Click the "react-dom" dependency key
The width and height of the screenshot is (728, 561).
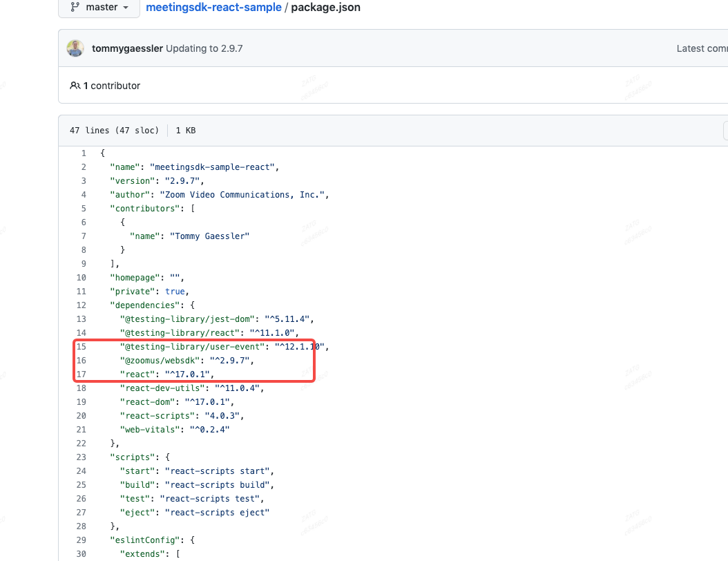[147, 401]
